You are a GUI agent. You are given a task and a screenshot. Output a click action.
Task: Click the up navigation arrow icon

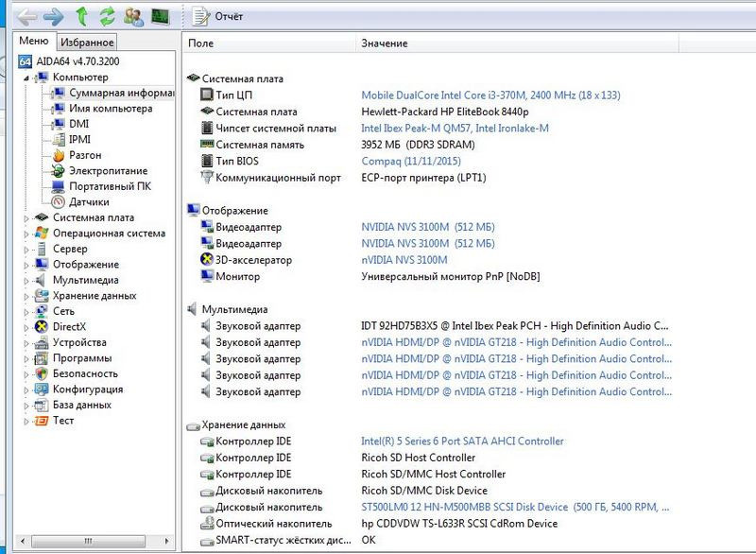tap(80, 15)
